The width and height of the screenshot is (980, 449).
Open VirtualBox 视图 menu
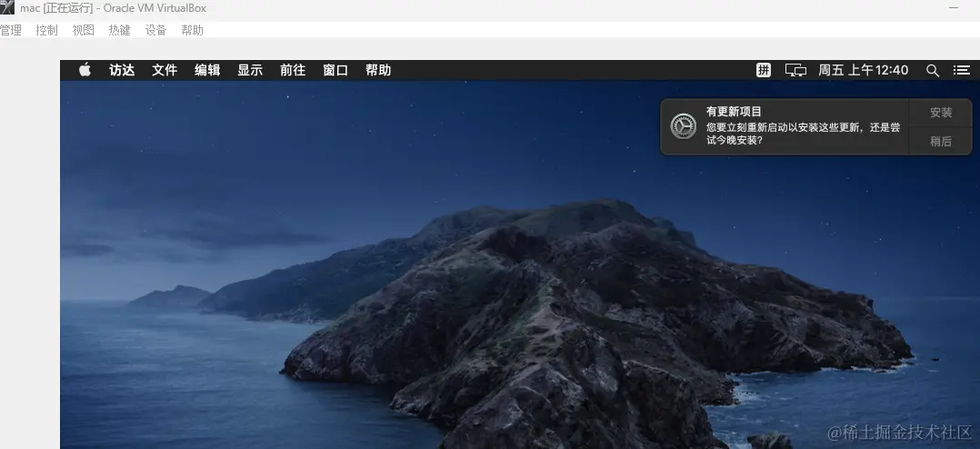(x=83, y=30)
